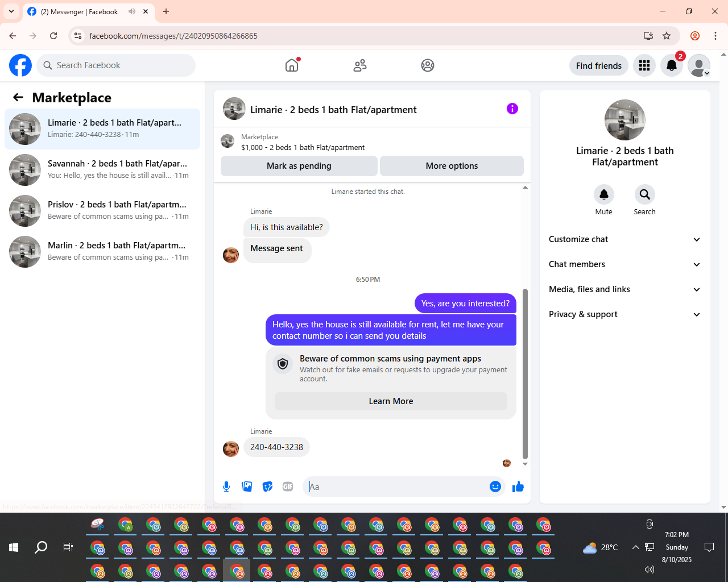Go back with the Marketplace back arrow

(18, 97)
